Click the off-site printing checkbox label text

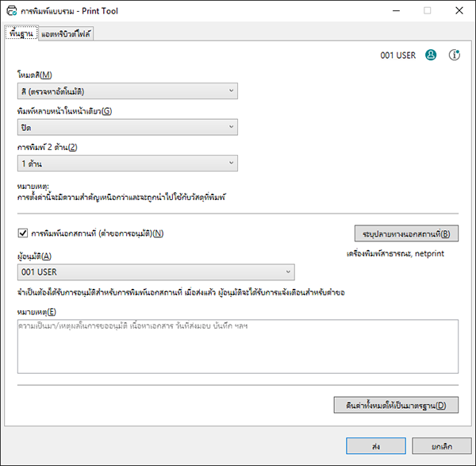click(x=97, y=233)
